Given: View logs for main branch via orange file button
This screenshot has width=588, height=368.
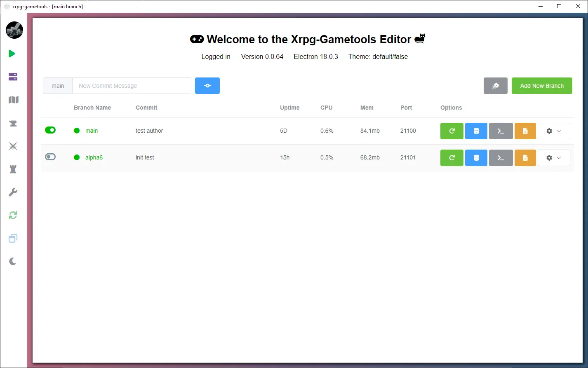Looking at the screenshot, I should click(525, 131).
